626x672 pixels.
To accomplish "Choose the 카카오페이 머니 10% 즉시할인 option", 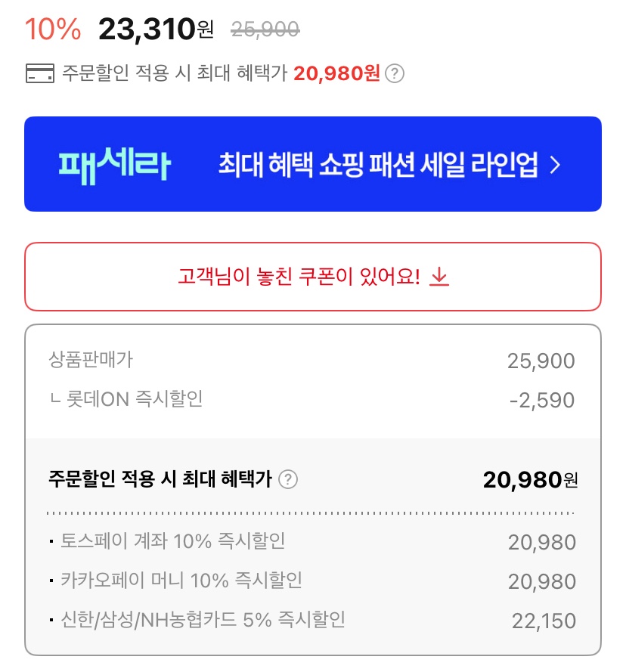I will coord(181,581).
